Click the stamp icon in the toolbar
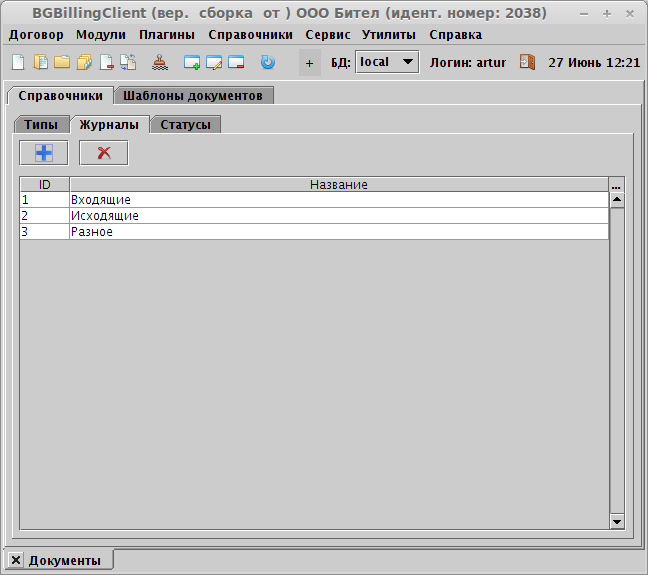Viewport: 648px width, 575px height. pos(160,62)
